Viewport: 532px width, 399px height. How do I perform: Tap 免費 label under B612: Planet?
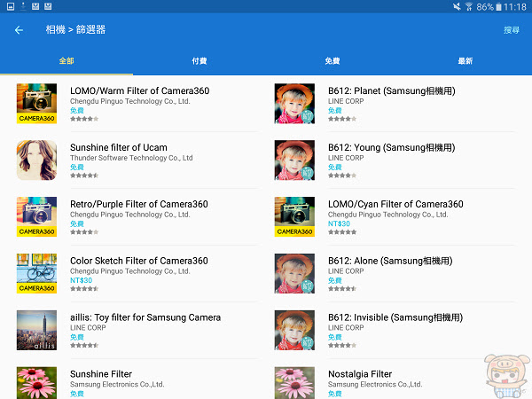tap(335, 110)
